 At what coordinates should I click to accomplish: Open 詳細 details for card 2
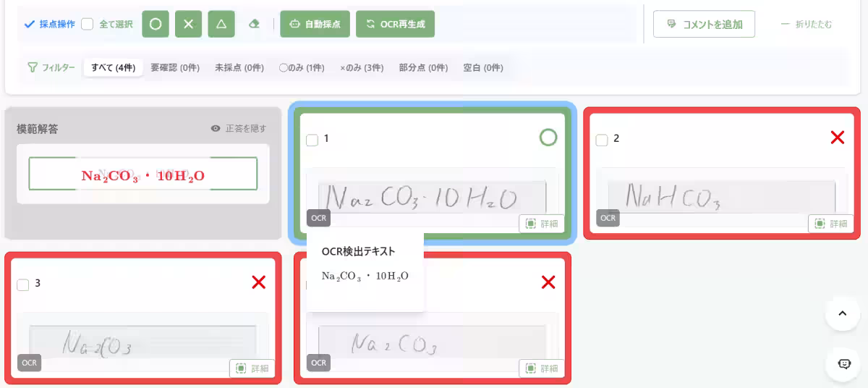click(831, 224)
